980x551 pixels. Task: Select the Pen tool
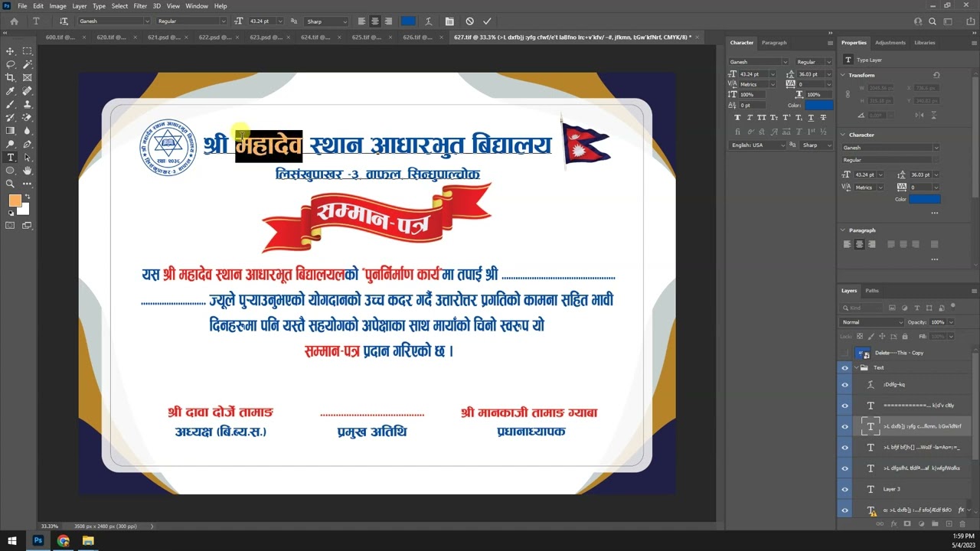28,144
